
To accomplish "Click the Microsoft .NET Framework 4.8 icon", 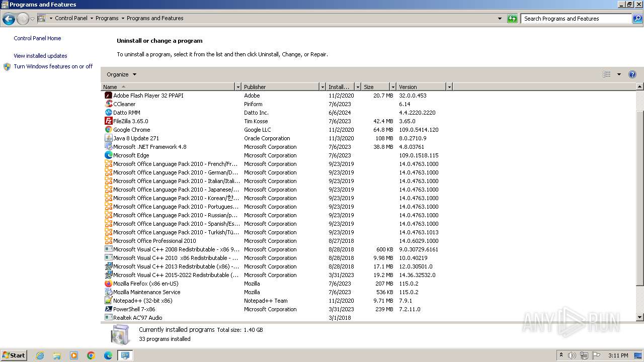I will click(108, 147).
